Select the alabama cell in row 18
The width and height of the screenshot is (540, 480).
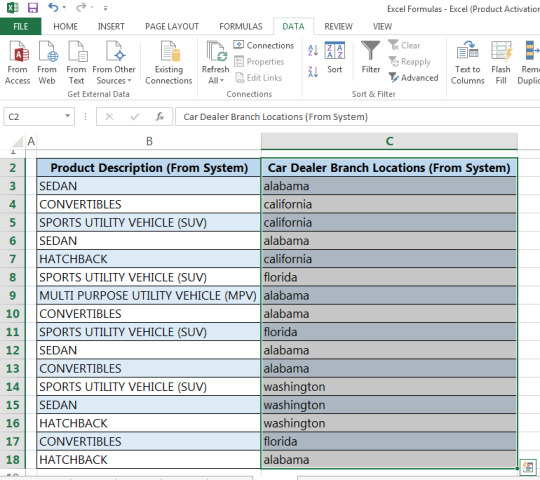(389, 460)
